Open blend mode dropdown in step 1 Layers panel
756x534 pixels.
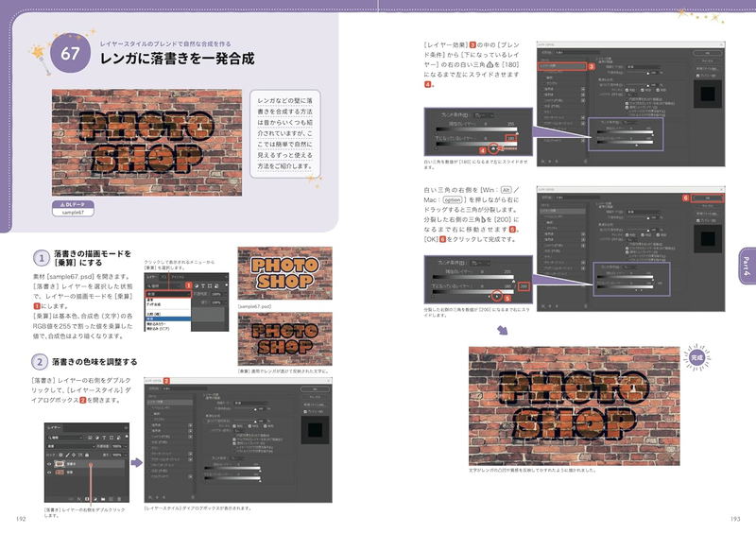click(x=168, y=294)
